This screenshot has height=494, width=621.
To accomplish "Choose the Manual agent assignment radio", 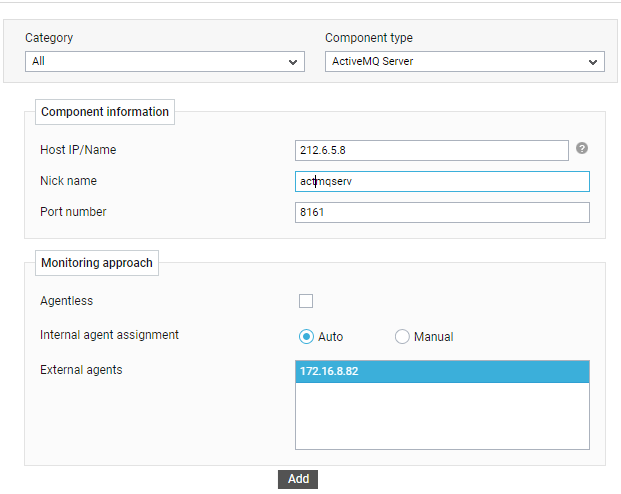I will [x=402, y=337].
